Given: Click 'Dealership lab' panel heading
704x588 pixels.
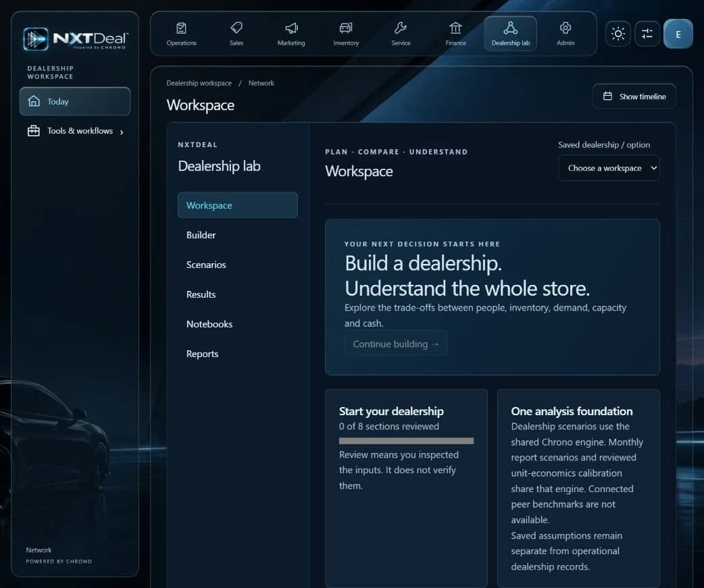Looking at the screenshot, I should (x=219, y=166).
